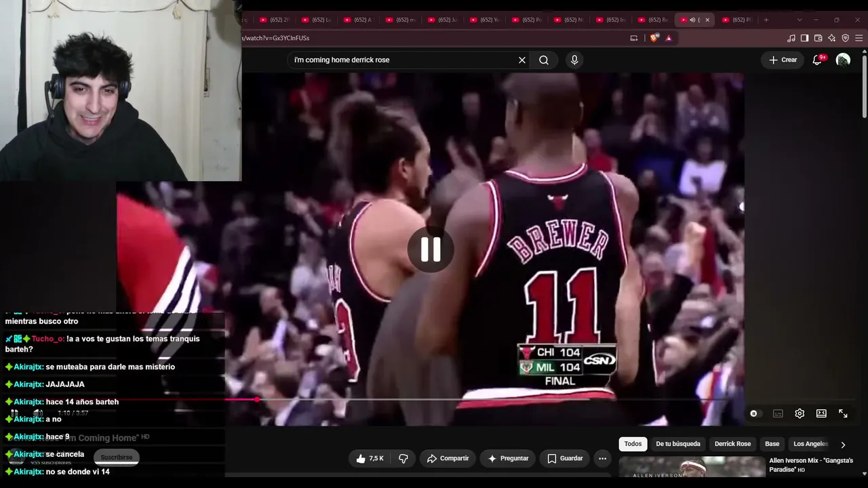Click the Suscribirse subscribe button

[x=116, y=457]
